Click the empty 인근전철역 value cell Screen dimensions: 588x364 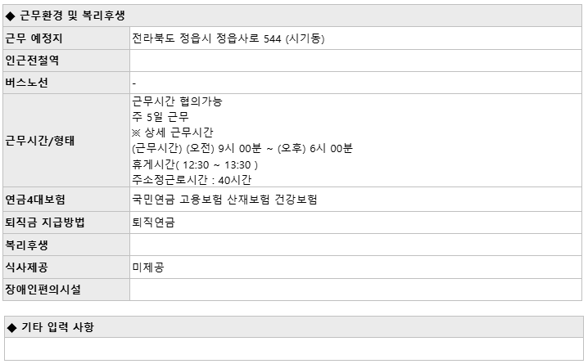(355, 61)
